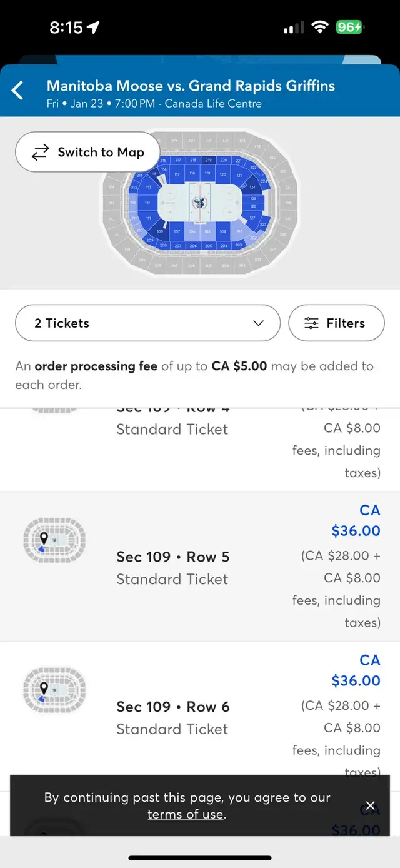Open the Filters options
Viewport: 400px width, 868px height.
click(x=336, y=323)
